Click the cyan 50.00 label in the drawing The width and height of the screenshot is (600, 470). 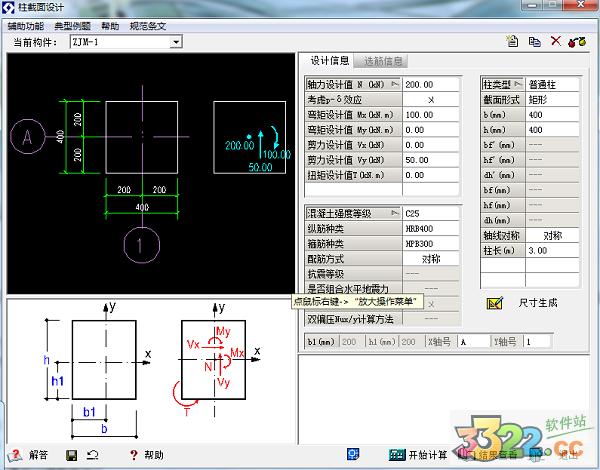click(260, 167)
